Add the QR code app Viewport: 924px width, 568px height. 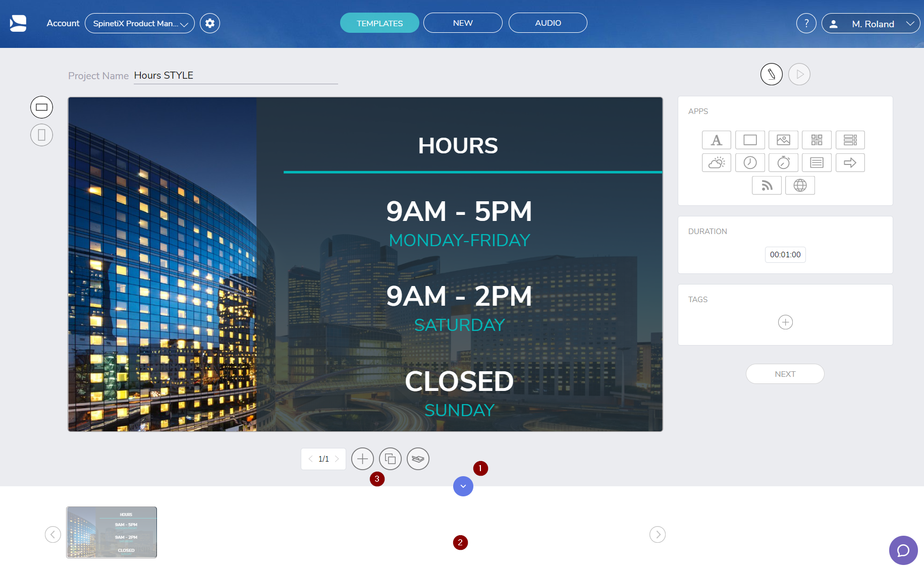[x=817, y=140]
